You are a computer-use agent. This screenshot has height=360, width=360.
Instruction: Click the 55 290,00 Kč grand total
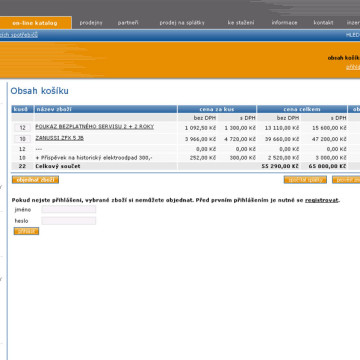(280, 166)
